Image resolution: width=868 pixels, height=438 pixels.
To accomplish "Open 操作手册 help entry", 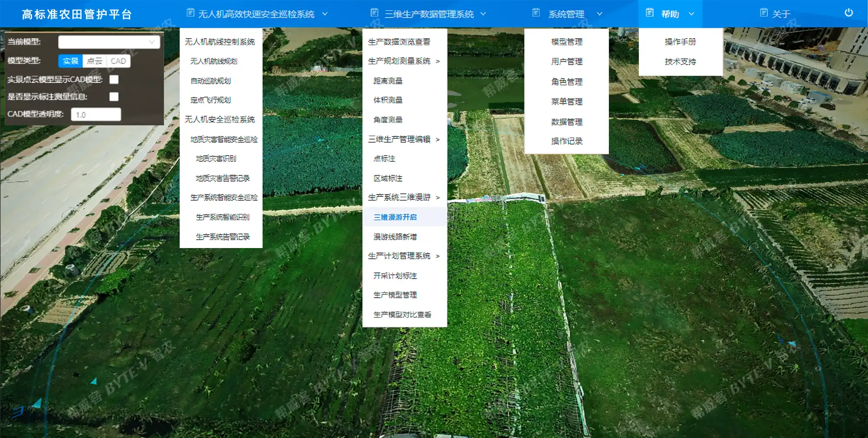I will click(x=680, y=42).
